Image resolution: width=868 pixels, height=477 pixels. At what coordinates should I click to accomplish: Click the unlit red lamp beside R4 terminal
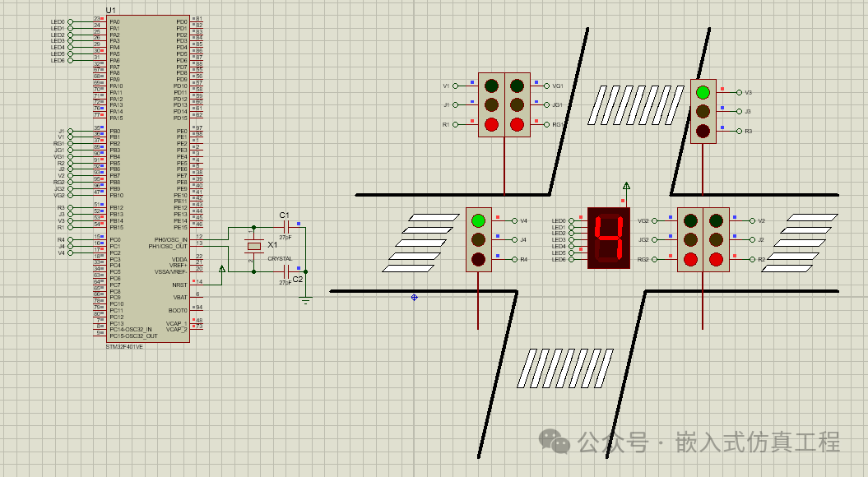(x=478, y=260)
